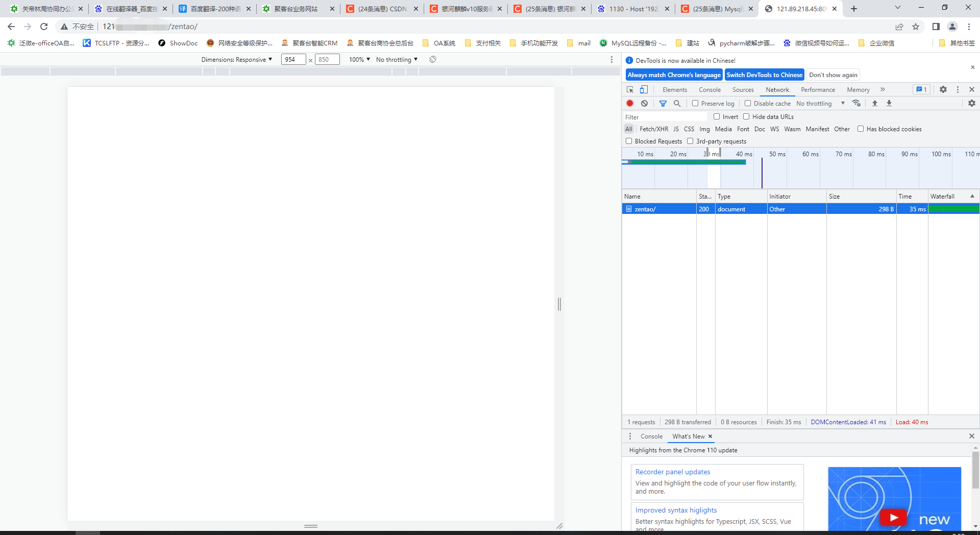
Task: Enable the Disable cache checkbox
Action: [748, 103]
